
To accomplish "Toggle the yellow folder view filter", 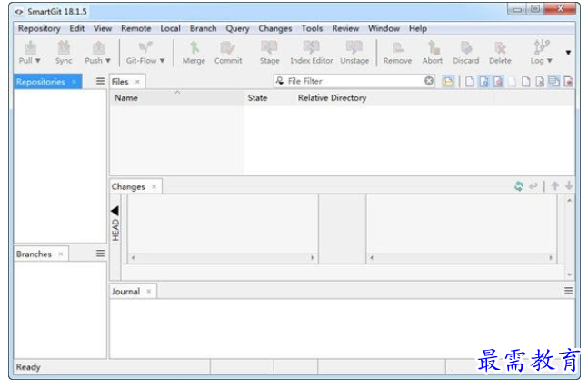I will click(447, 82).
